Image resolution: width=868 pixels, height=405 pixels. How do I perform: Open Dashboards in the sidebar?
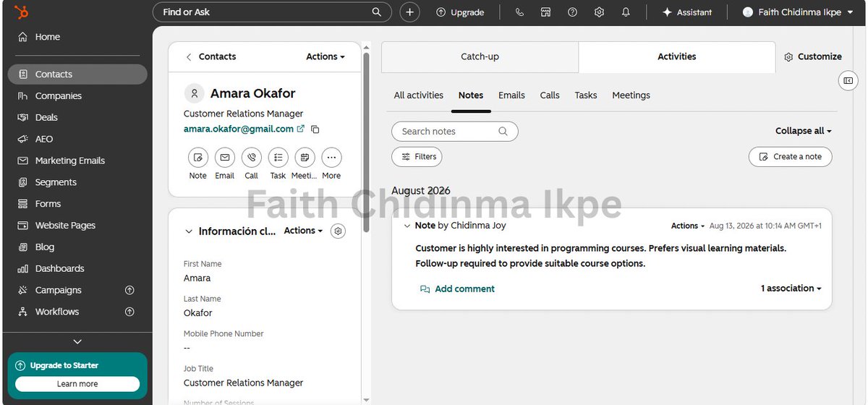pyautogui.click(x=77, y=268)
